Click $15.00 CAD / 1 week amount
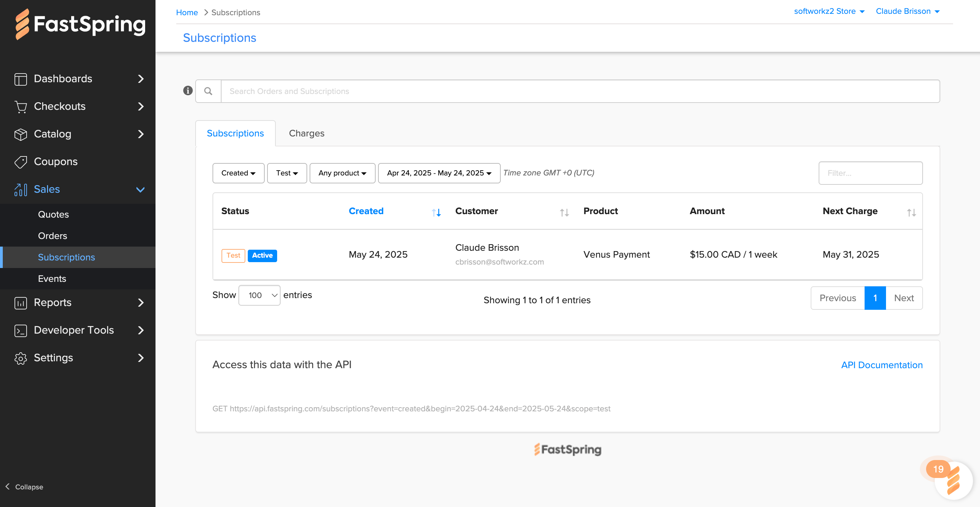 pyautogui.click(x=733, y=255)
